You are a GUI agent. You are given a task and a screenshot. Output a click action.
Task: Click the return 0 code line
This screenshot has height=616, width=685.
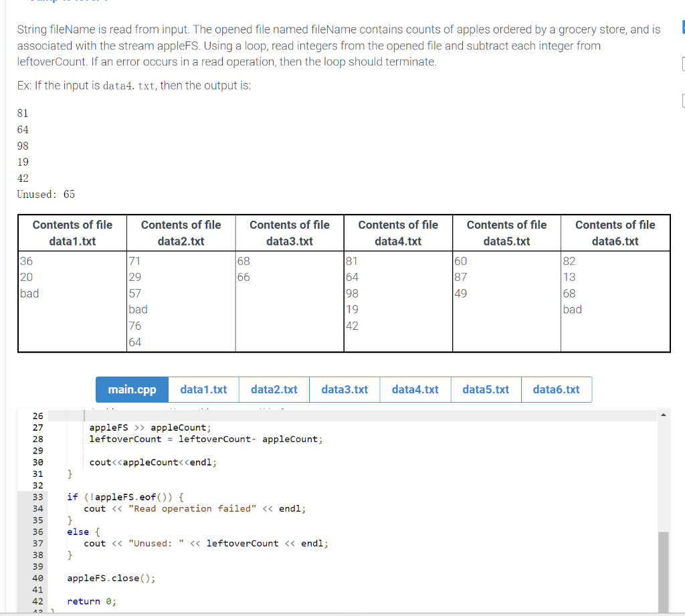92,601
